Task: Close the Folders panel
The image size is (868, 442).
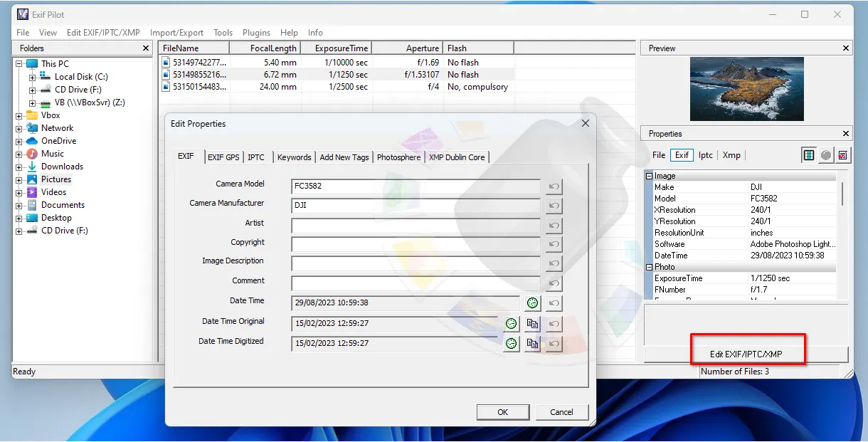Action: pos(146,48)
